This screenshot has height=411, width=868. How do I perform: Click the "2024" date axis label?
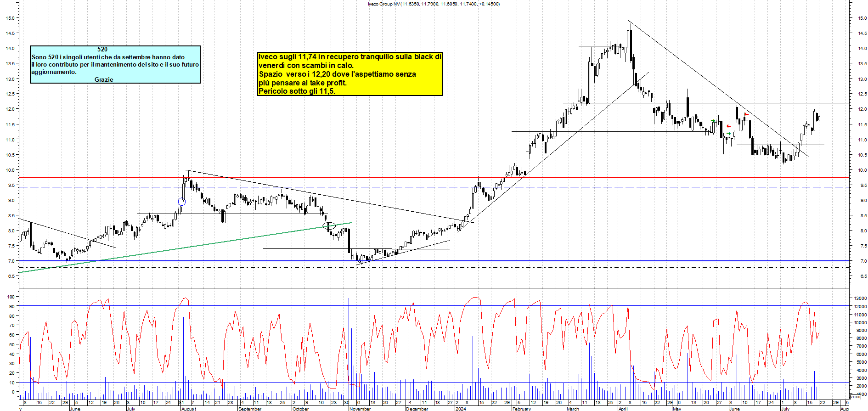tap(461, 409)
